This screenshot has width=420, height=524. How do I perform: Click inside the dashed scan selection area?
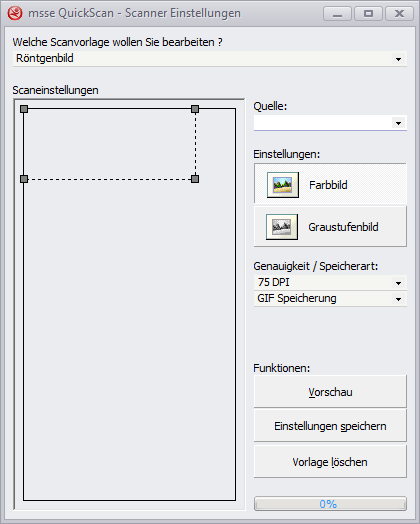110,144
